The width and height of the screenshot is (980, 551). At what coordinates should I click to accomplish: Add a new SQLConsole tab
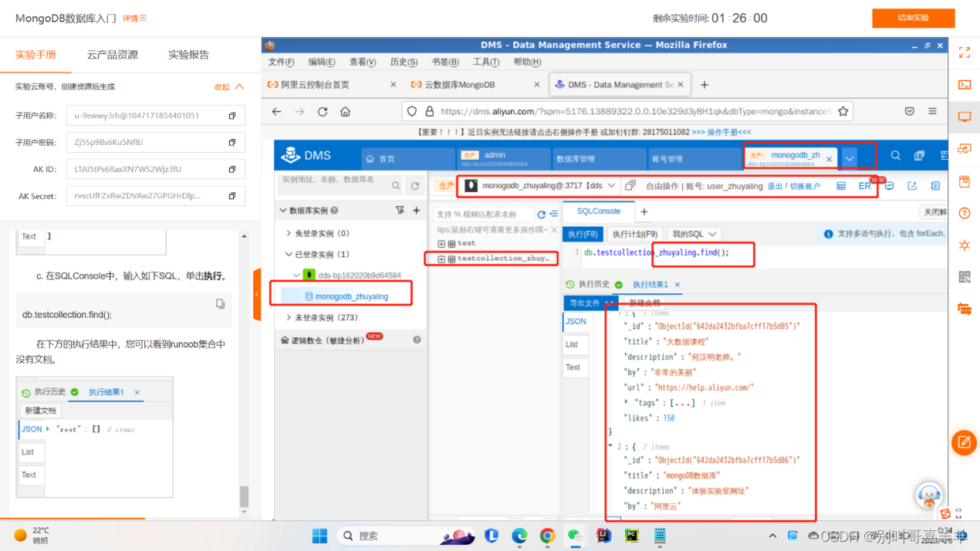(x=644, y=211)
